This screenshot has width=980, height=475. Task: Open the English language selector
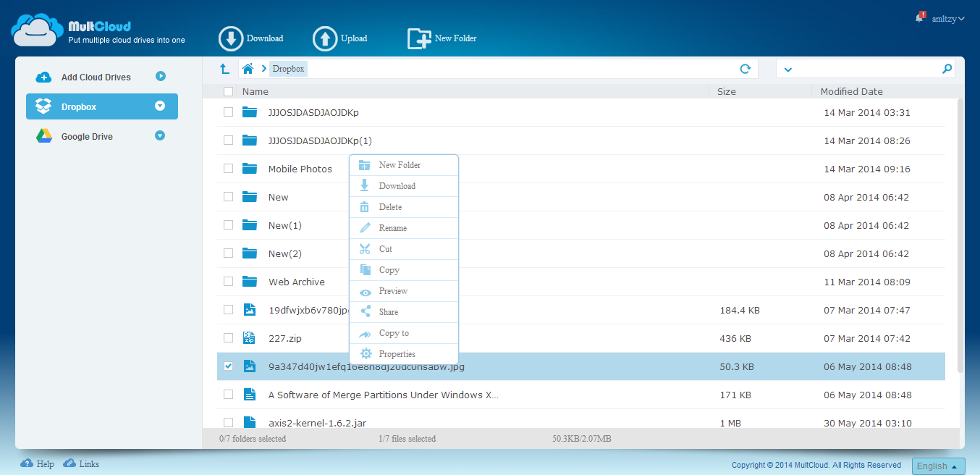point(938,466)
